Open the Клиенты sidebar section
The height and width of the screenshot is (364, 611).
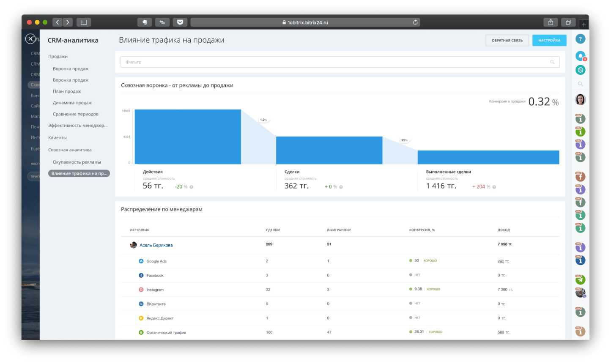pos(58,138)
